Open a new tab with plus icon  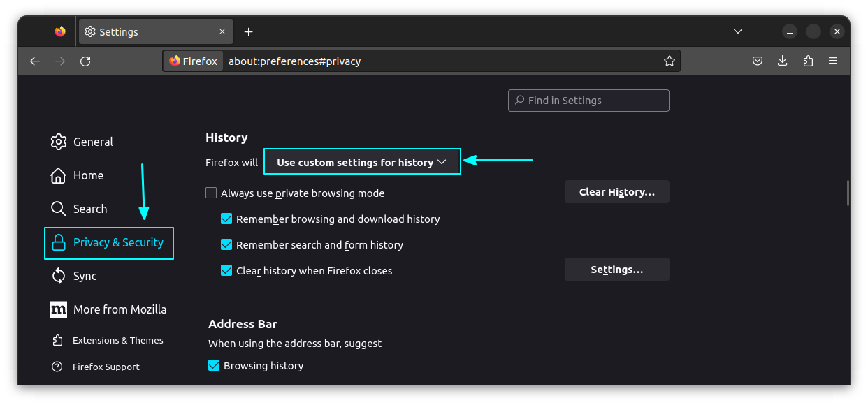[x=249, y=32]
